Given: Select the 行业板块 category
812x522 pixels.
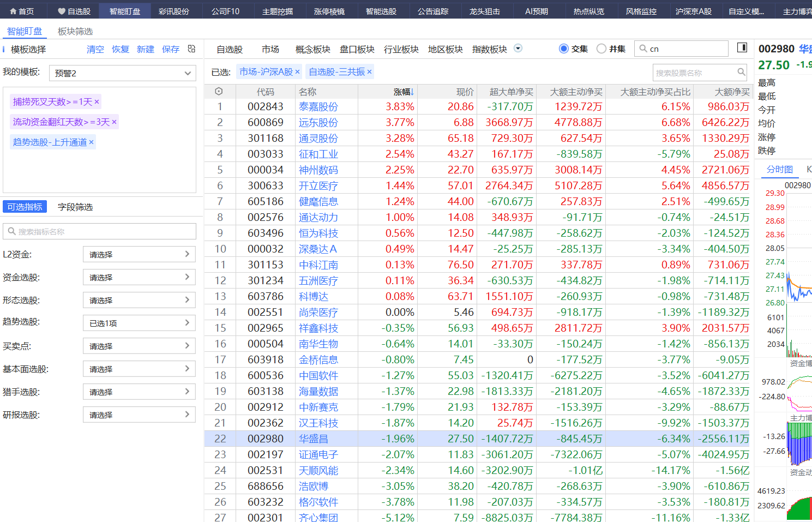Looking at the screenshot, I should click(401, 49).
